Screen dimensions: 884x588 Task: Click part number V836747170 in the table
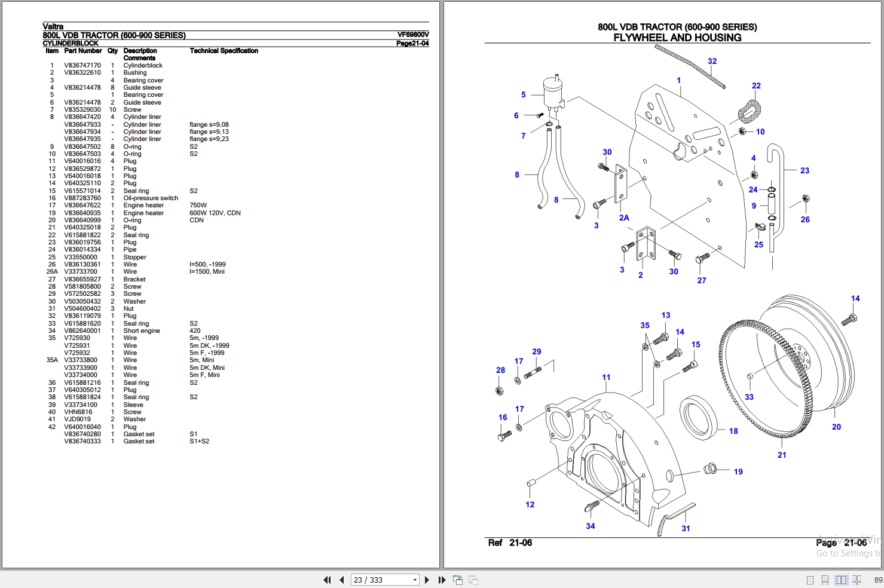pyautogui.click(x=83, y=65)
